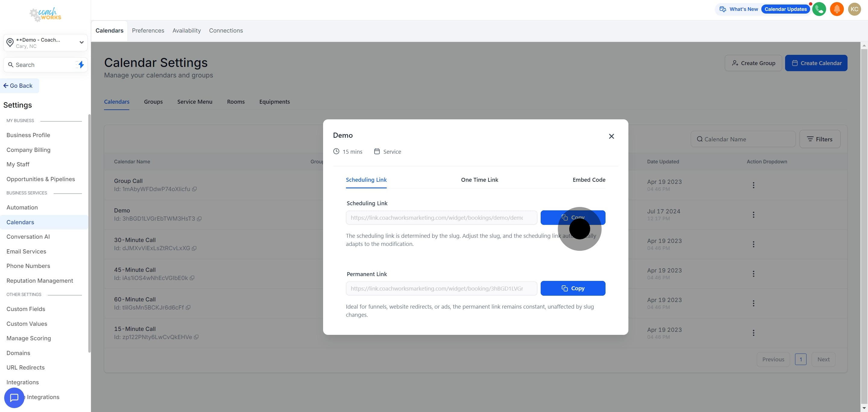Click the Create Calendar button

pos(816,63)
